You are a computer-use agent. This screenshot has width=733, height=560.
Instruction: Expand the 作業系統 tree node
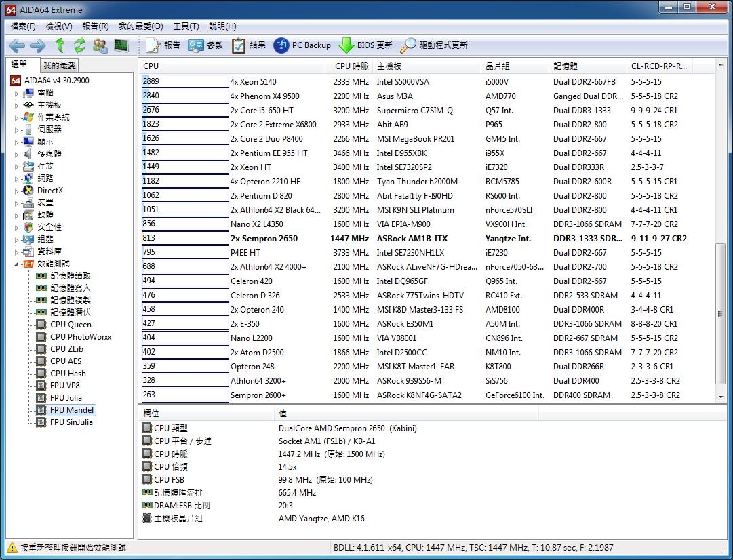[16, 117]
